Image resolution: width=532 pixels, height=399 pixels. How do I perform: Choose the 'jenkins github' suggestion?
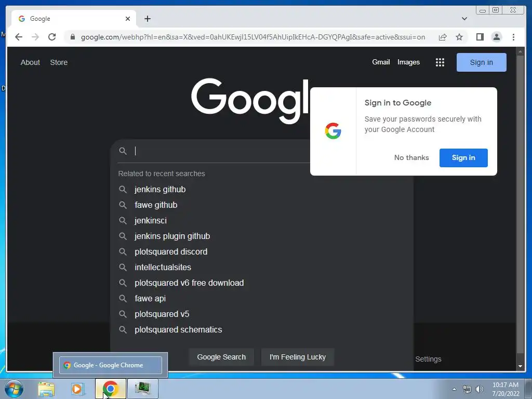pyautogui.click(x=262, y=189)
